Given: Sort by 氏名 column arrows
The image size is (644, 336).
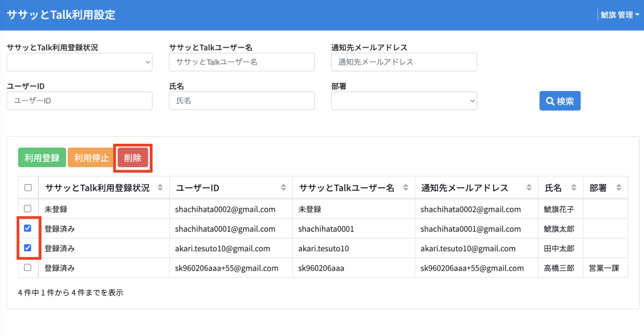Looking at the screenshot, I should click(x=574, y=188).
